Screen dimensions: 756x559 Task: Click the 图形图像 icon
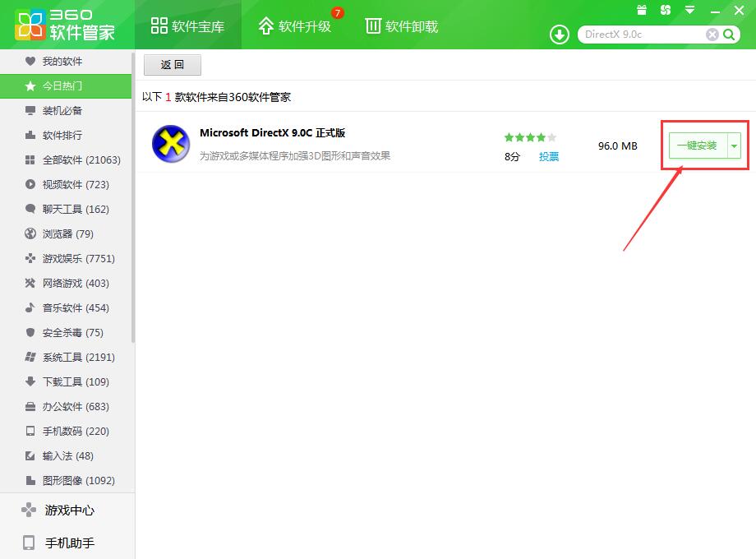tap(30, 480)
